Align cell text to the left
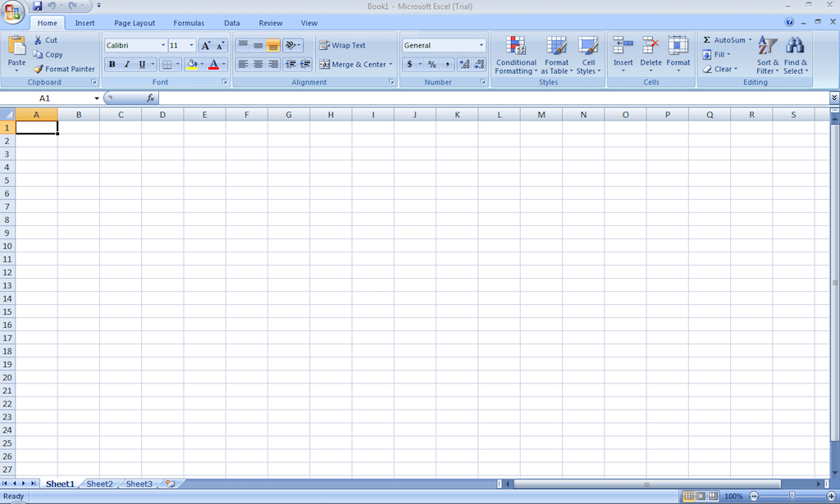The image size is (840, 504). 243,64
